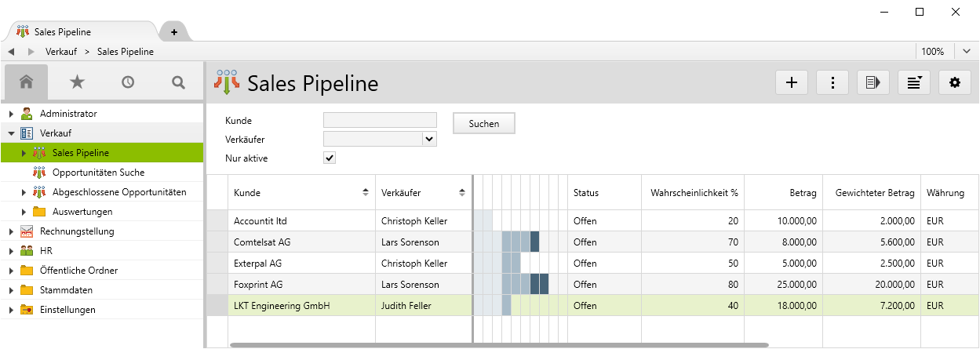Sort by the Verkäufer column header
The image size is (980, 349).
[x=423, y=192]
